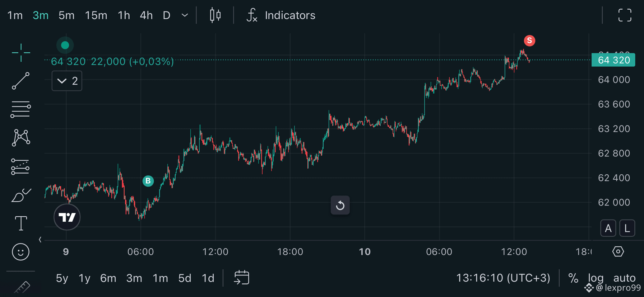Select the text annotation tool
The height and width of the screenshot is (297, 644).
[x=21, y=223]
